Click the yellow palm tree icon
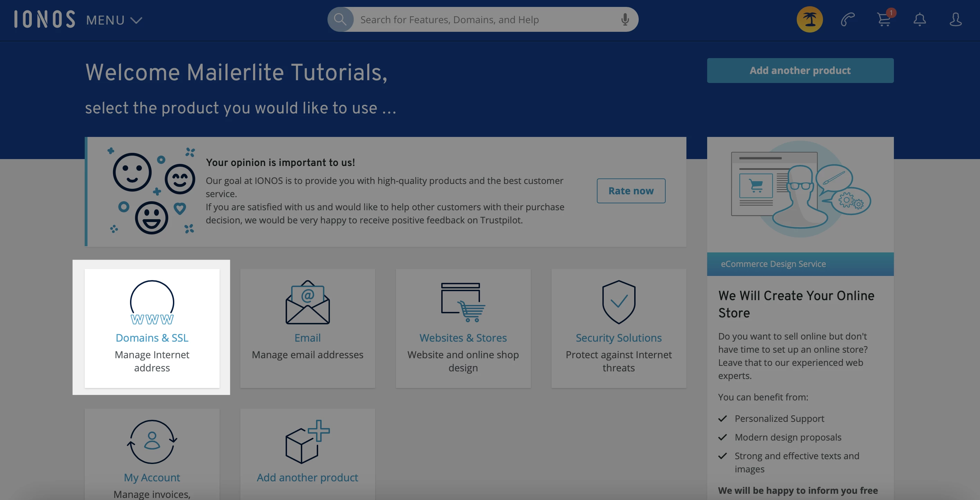980x500 pixels. pyautogui.click(x=810, y=19)
